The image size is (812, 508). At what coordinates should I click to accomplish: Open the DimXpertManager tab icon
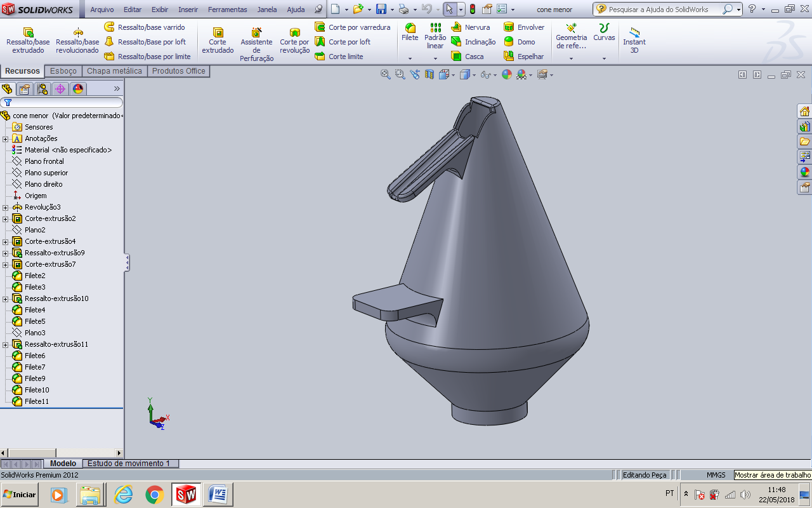(60, 89)
